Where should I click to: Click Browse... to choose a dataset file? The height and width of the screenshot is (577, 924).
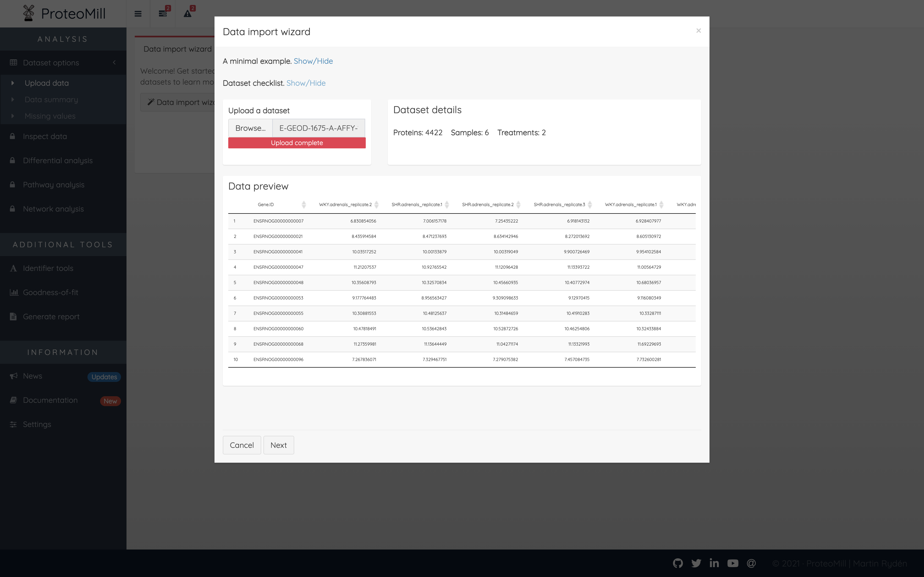tap(250, 128)
